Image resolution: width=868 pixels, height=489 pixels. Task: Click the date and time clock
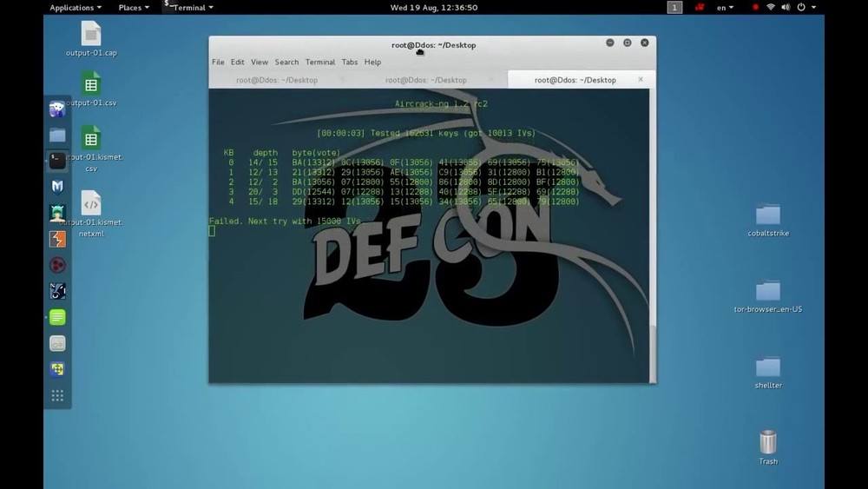coord(434,7)
